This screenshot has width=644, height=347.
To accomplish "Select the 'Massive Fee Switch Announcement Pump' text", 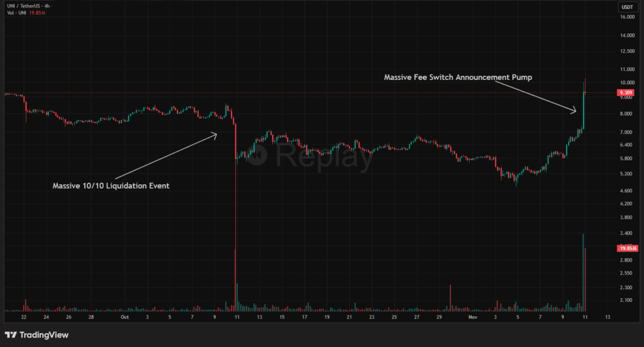I will tap(458, 77).
